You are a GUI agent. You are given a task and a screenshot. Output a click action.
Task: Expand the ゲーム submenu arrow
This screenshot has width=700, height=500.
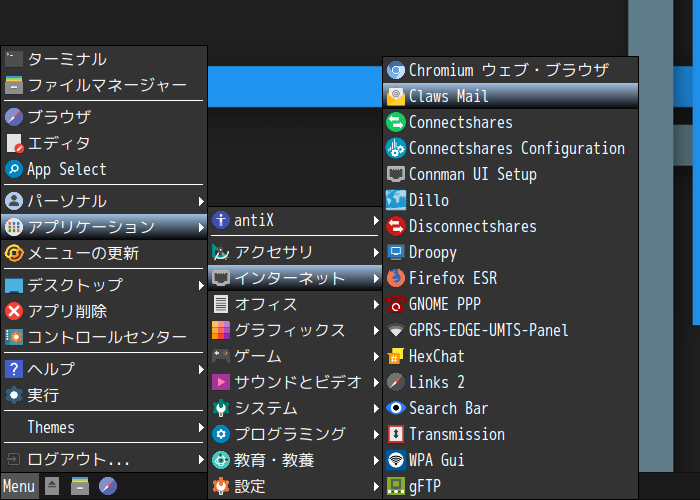click(x=376, y=357)
